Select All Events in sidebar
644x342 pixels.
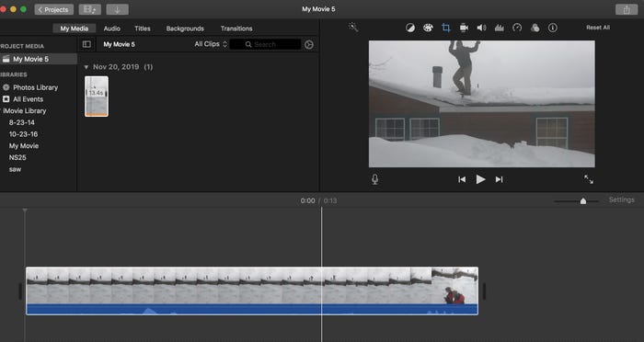point(28,99)
